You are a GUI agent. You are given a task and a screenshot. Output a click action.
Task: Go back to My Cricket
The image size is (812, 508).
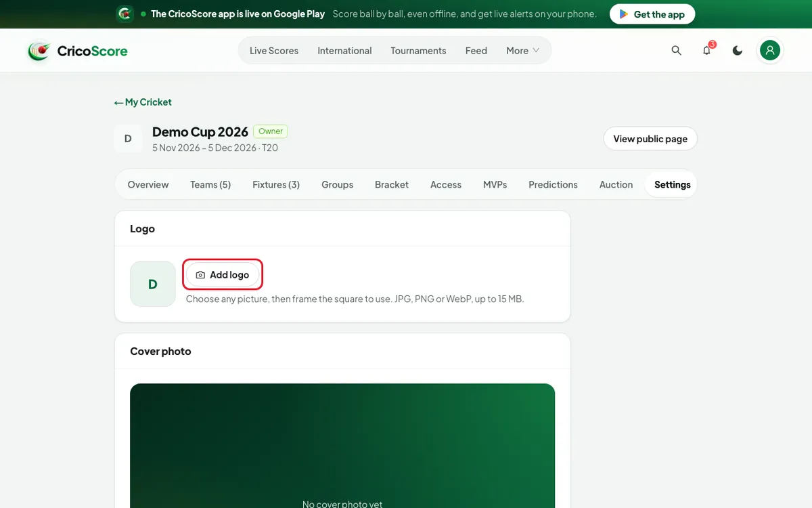coord(143,102)
